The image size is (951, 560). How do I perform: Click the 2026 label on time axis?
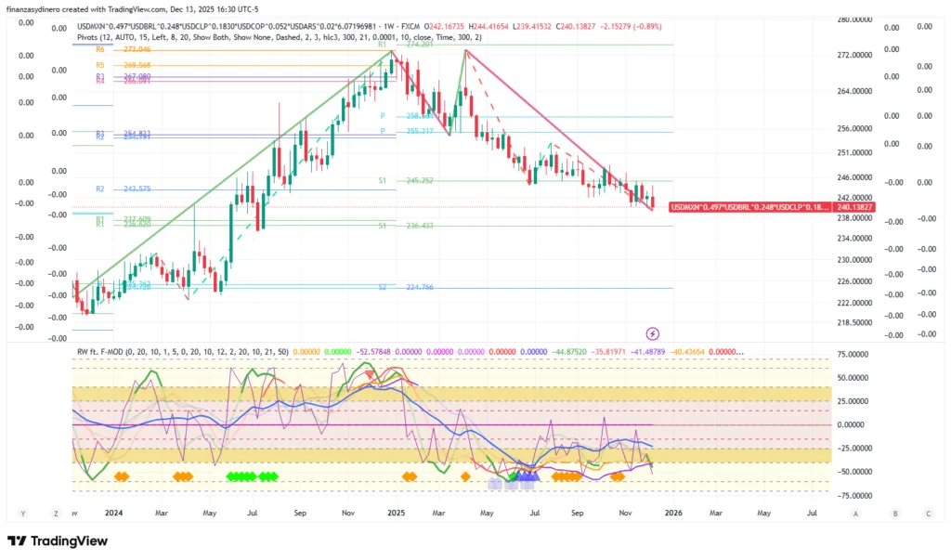pyautogui.click(x=673, y=512)
